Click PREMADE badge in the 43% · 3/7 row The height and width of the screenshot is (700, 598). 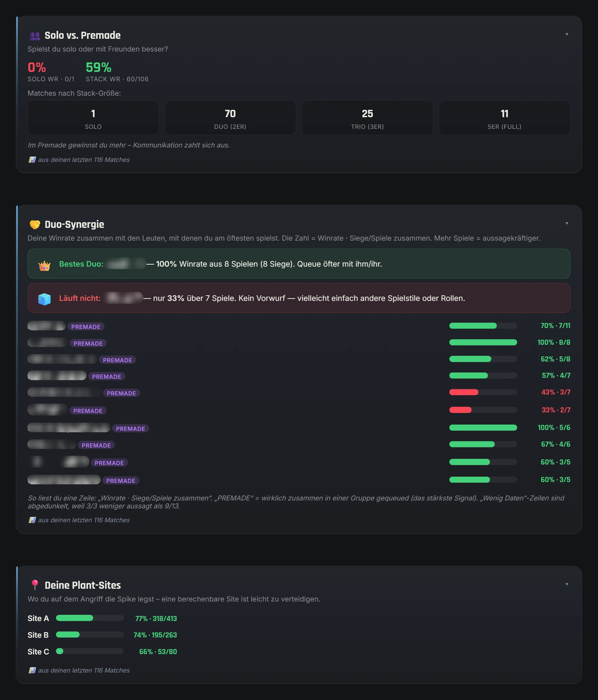click(x=121, y=393)
